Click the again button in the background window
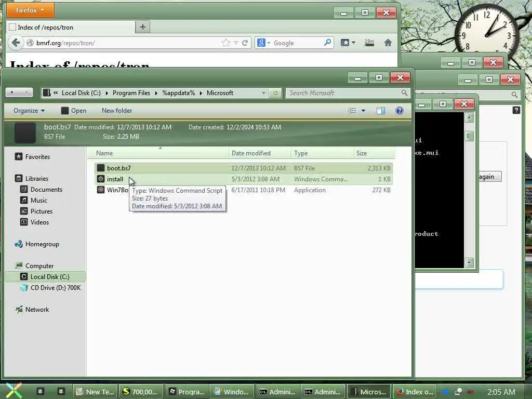532x399 pixels. click(490, 177)
